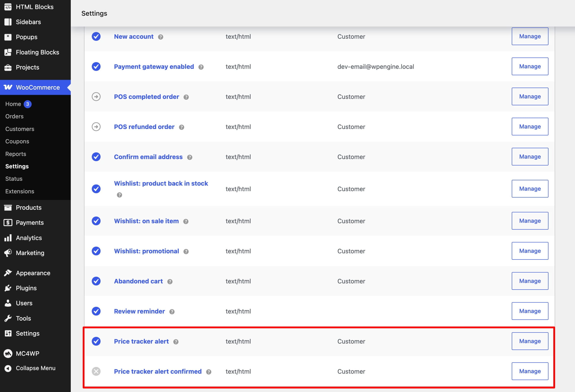Screen dimensions: 575x392
Task: Click the Floating Blocks icon
Action: (x=8, y=52)
